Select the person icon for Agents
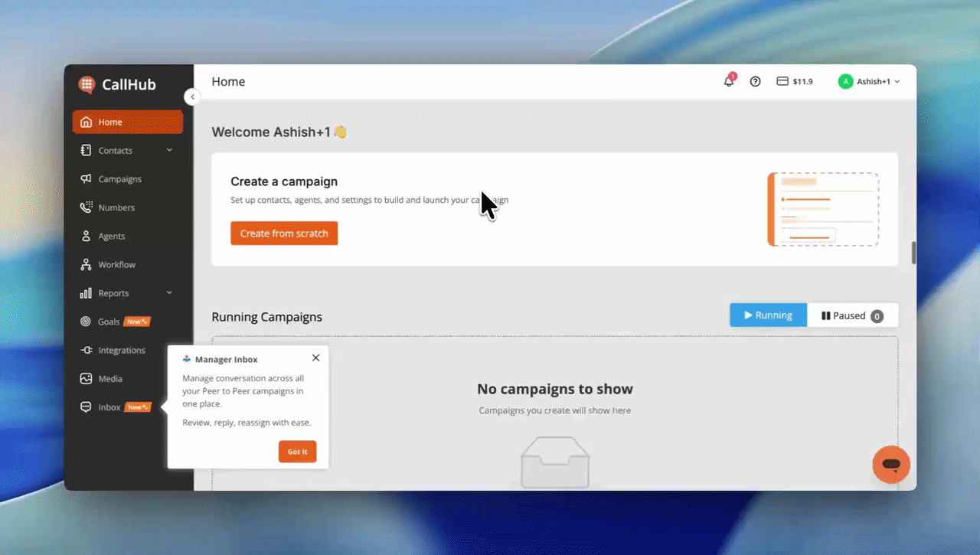Screen dimensions: 980x555 pos(86,237)
